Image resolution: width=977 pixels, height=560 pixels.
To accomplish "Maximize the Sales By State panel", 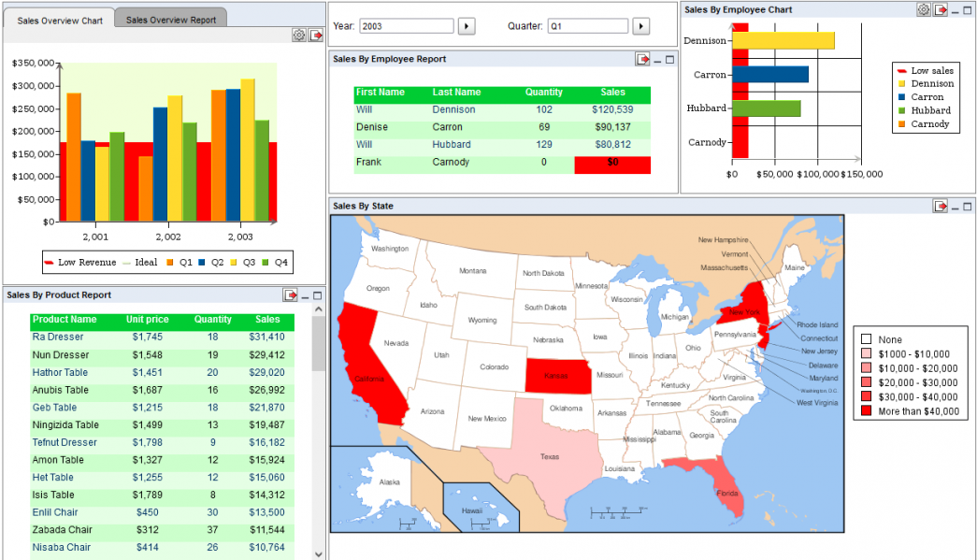I will click(x=968, y=207).
